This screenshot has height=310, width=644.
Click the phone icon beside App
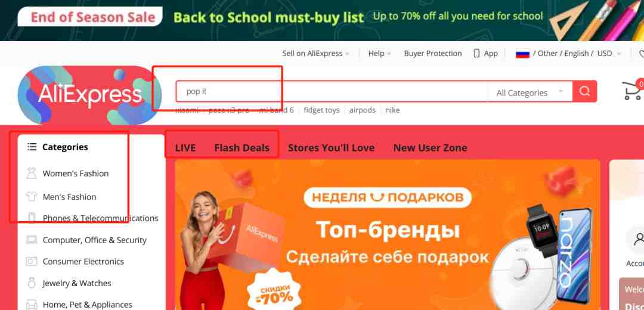click(476, 54)
